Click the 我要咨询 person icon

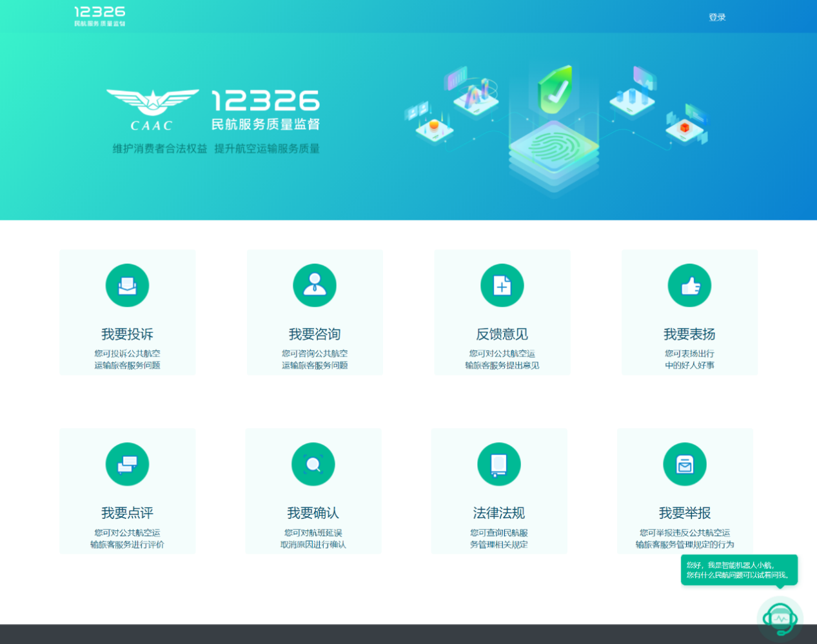pos(315,286)
